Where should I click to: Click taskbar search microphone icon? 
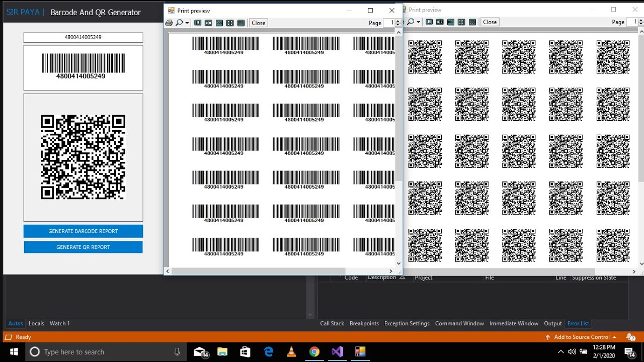177,352
